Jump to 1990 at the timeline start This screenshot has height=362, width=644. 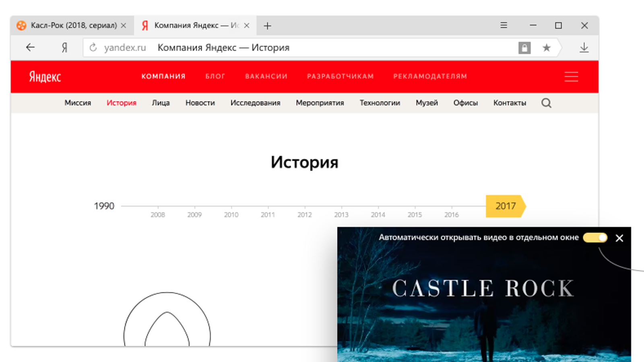pos(104,206)
